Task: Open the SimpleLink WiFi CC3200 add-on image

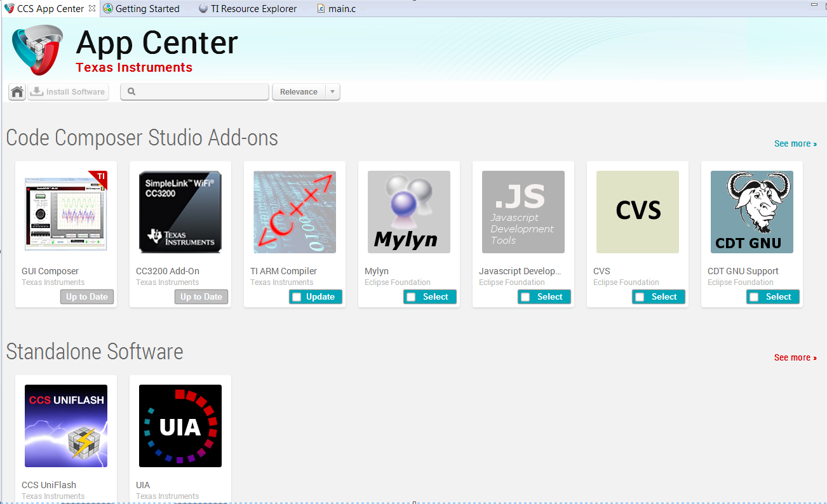Action: pyautogui.click(x=180, y=212)
